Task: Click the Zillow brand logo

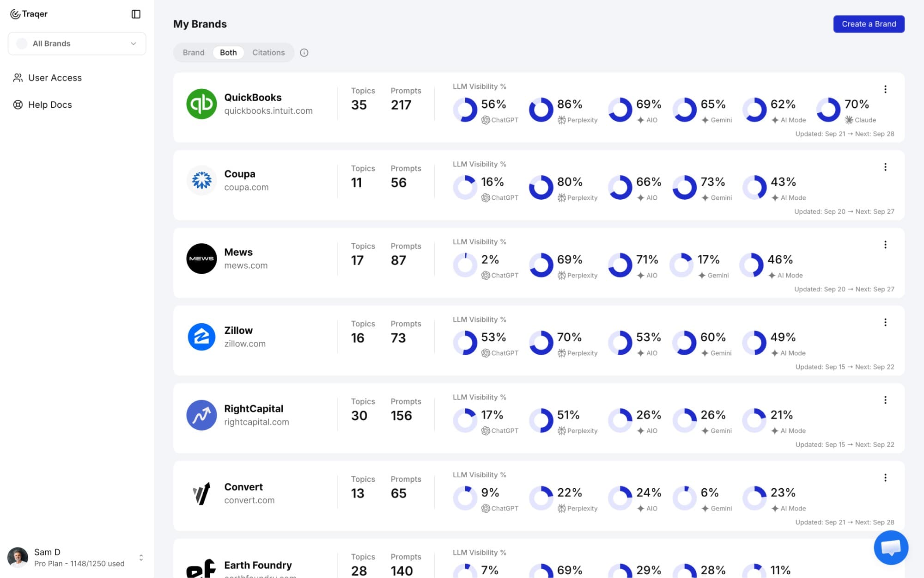Action: tap(201, 337)
